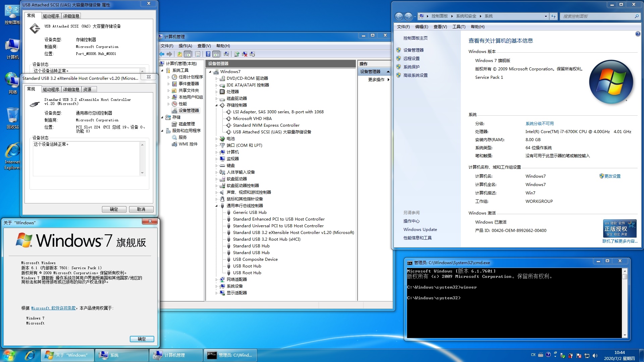
Task: Select Standard NVM Express Controller device
Action: point(266,125)
